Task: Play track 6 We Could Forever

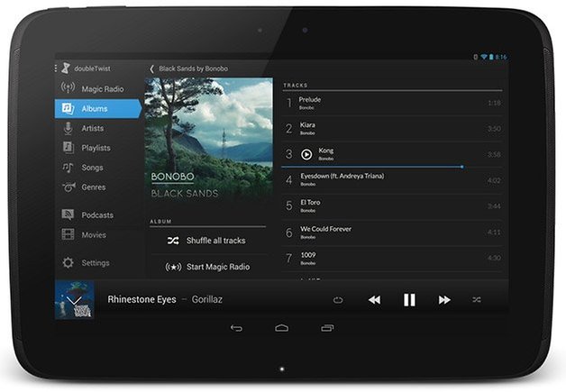Action: point(392,232)
